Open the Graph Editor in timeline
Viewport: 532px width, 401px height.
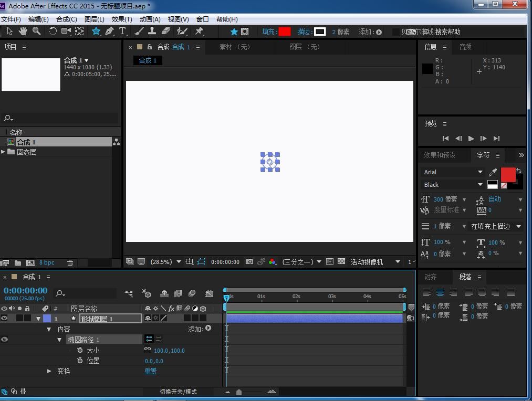tap(210, 293)
